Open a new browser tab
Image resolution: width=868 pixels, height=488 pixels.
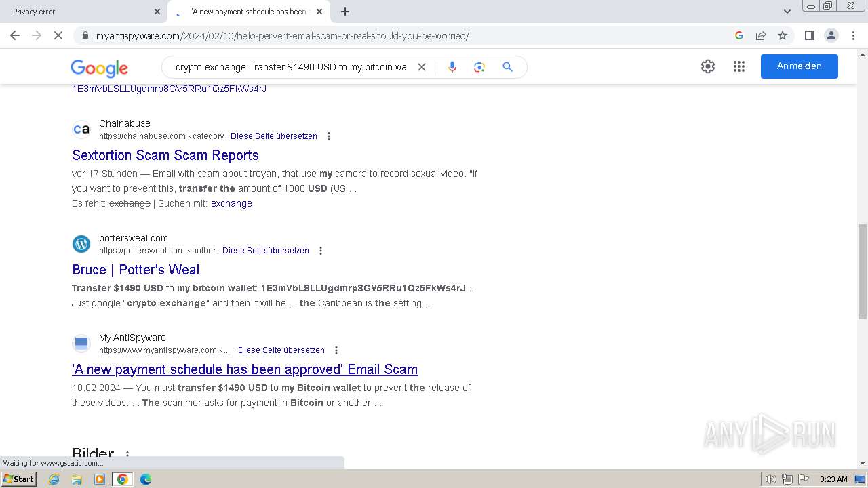(x=345, y=12)
